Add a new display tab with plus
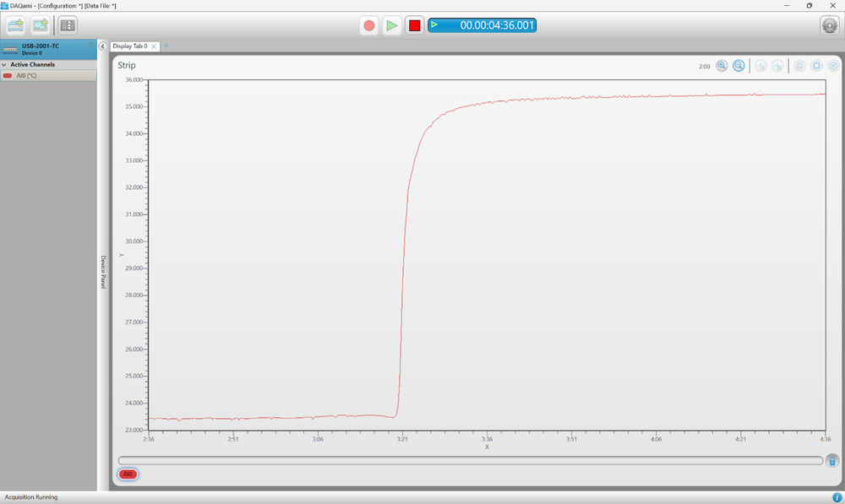Viewport: 845px width, 504px height. (x=166, y=46)
